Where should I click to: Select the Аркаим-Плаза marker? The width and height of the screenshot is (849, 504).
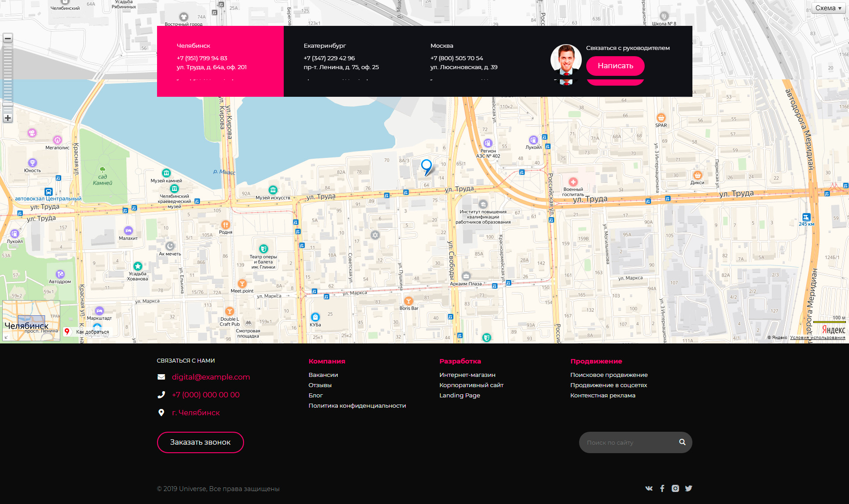pos(466,276)
